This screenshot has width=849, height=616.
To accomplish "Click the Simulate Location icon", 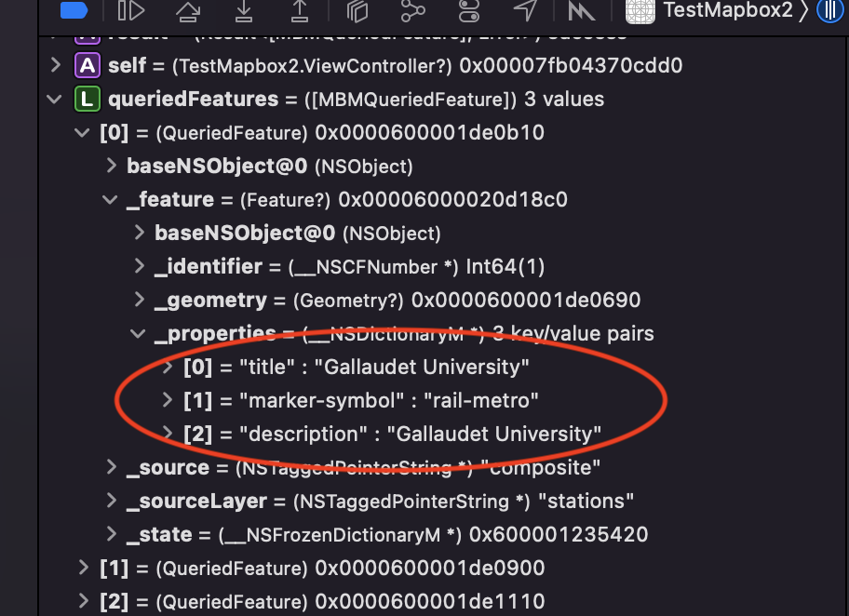I will coord(525,12).
